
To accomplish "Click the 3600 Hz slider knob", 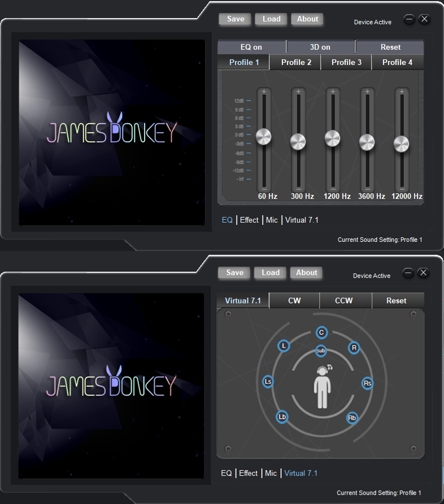I will (x=367, y=142).
